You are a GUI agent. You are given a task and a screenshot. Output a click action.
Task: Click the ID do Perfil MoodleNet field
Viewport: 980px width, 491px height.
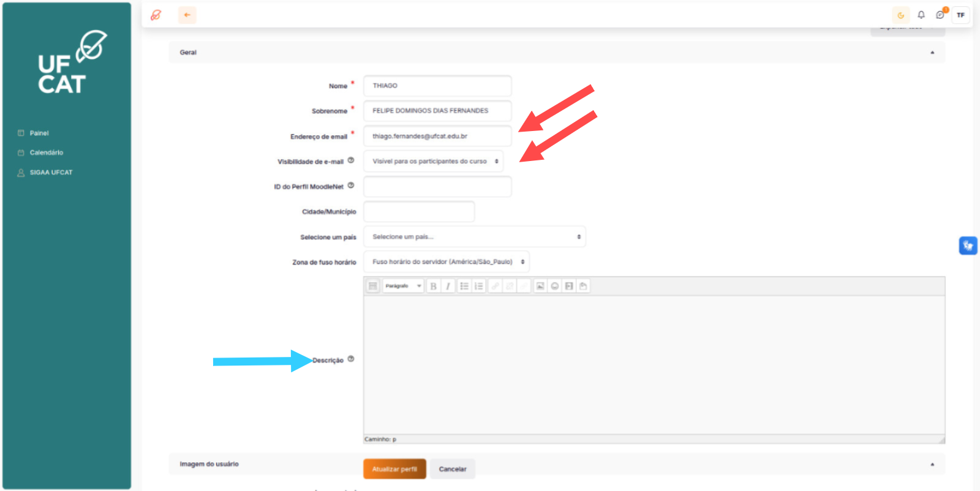coord(437,187)
